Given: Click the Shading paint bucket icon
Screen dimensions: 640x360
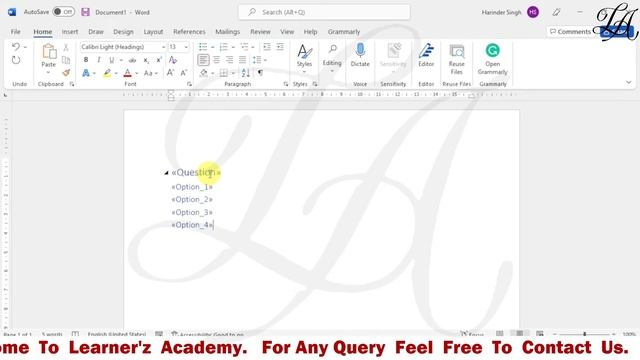Looking at the screenshot, I should [204, 73].
